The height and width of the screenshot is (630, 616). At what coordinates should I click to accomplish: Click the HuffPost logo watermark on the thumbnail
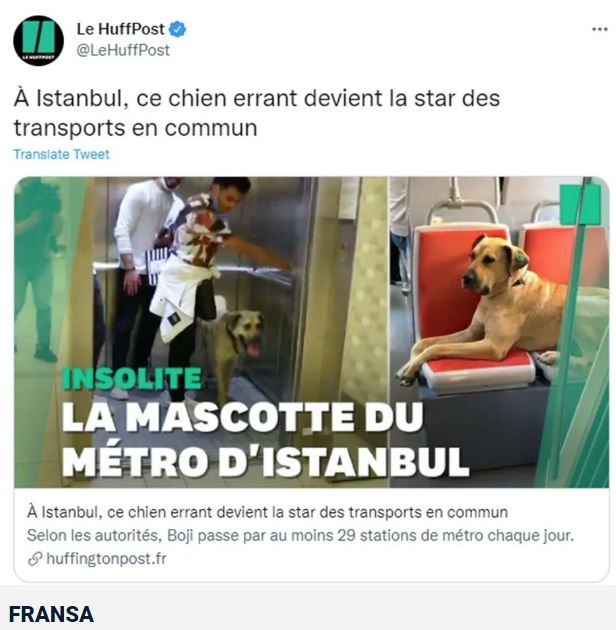click(x=581, y=204)
